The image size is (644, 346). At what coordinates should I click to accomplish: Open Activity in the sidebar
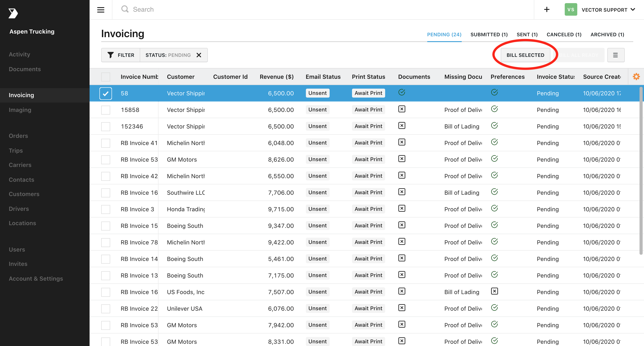click(x=19, y=54)
